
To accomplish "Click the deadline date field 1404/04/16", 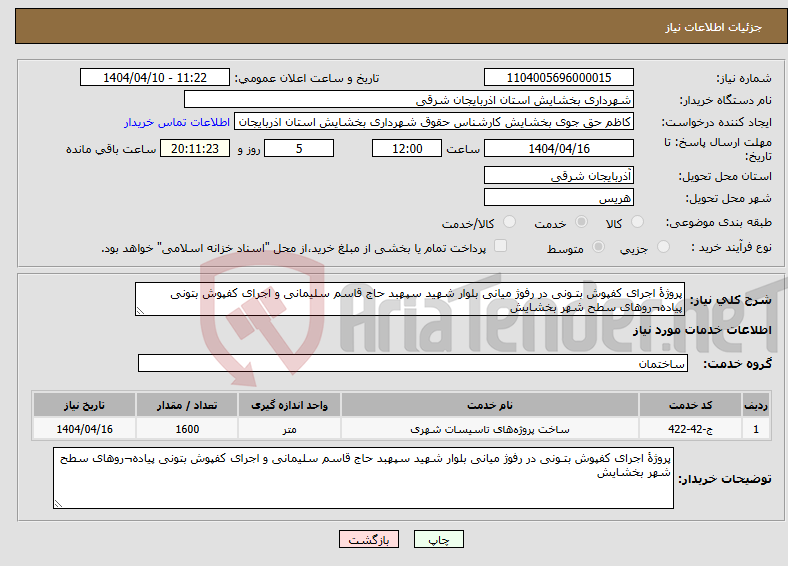I will 558,148.
